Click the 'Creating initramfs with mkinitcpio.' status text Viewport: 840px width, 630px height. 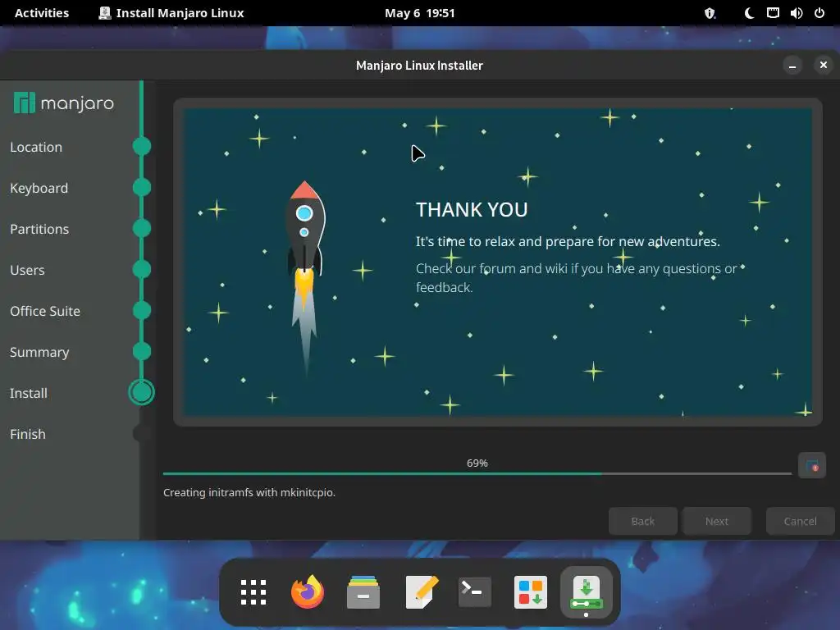point(249,492)
